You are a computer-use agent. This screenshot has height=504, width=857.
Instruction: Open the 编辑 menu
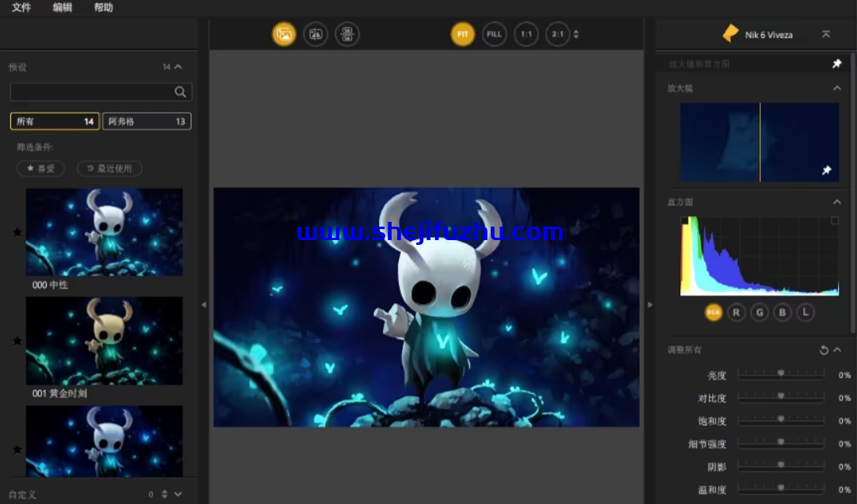[x=63, y=8]
